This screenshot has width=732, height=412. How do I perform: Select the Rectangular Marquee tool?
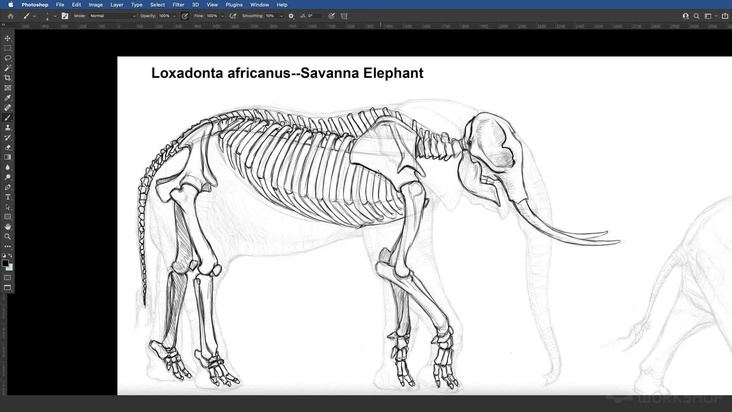(7, 48)
